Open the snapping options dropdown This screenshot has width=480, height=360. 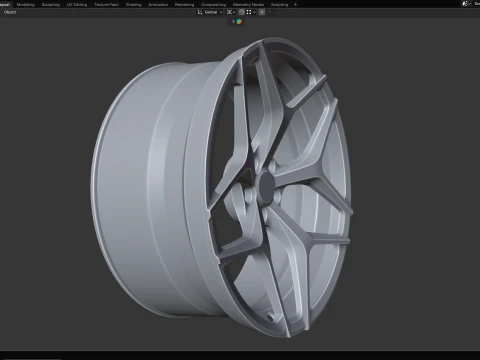coord(251,12)
